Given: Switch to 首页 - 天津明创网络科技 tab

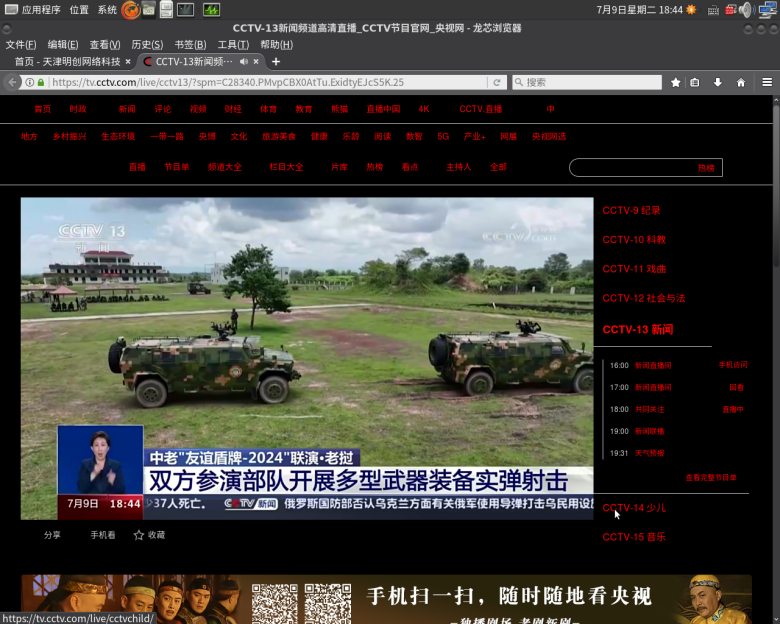Looking at the screenshot, I should pos(67,62).
